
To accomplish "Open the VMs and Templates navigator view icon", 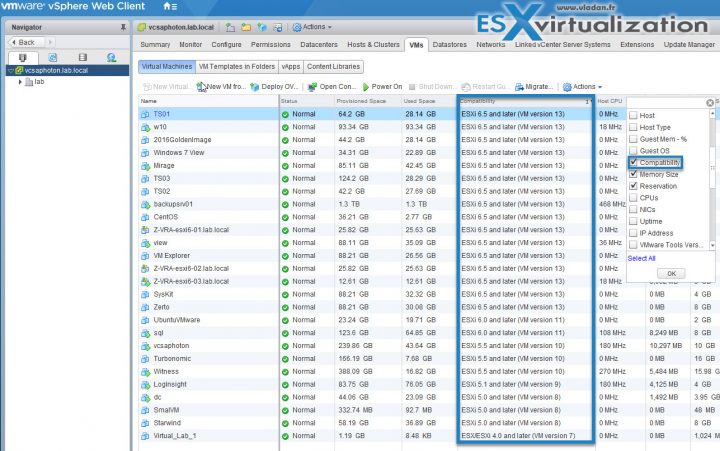I will (x=53, y=57).
